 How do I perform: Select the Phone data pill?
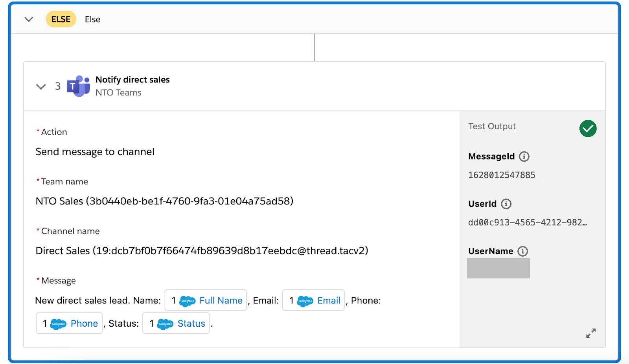pos(69,323)
